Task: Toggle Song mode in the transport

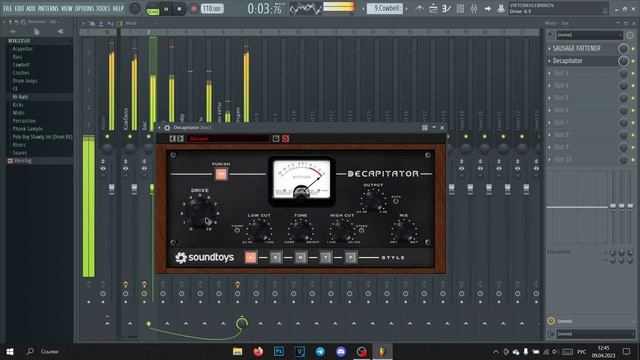Action: click(153, 11)
